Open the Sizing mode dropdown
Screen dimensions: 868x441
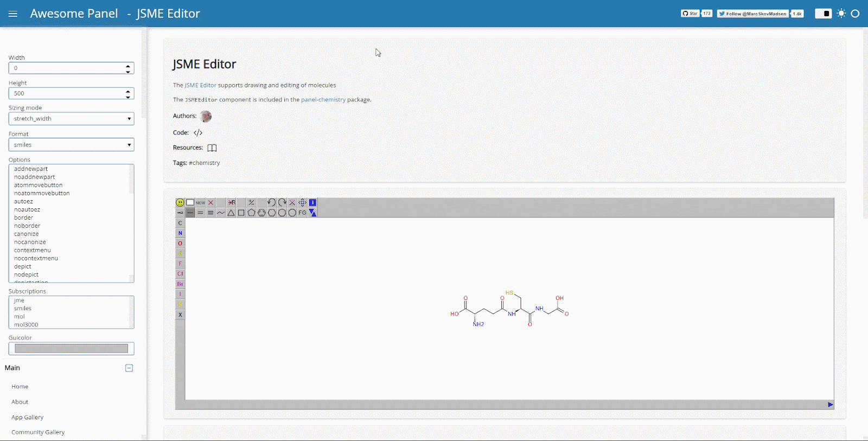coord(71,118)
